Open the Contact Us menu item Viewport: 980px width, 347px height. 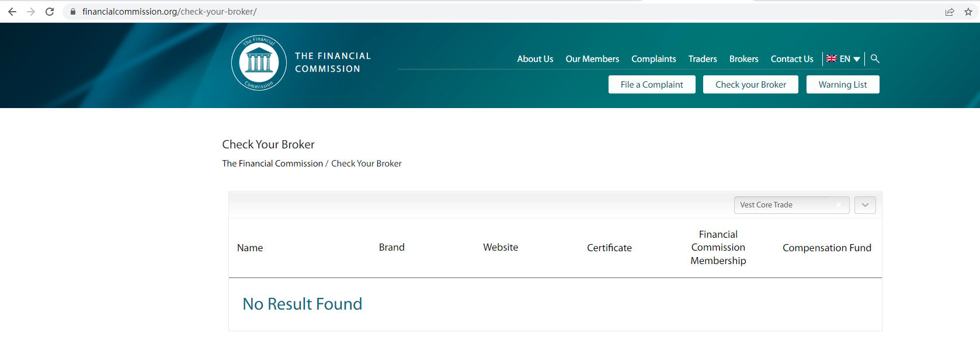coord(791,59)
